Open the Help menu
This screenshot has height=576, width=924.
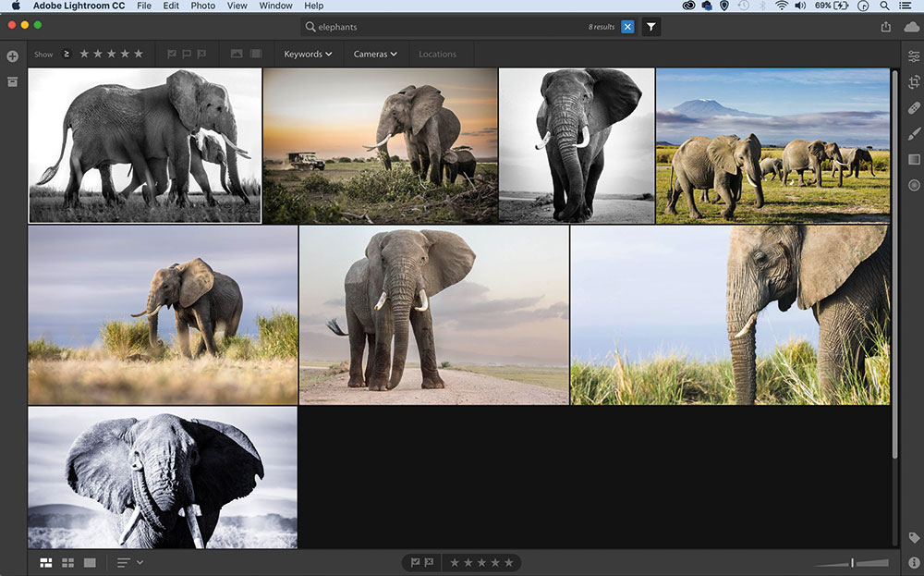click(x=313, y=6)
